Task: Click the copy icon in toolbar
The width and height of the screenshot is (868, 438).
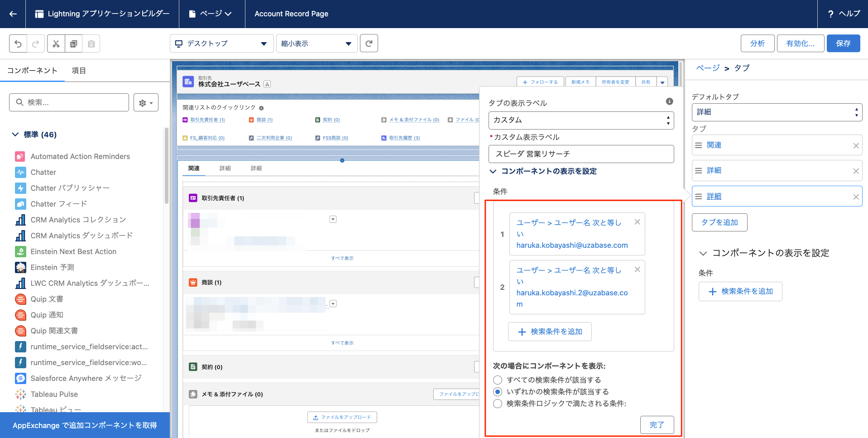Action: pos(73,43)
